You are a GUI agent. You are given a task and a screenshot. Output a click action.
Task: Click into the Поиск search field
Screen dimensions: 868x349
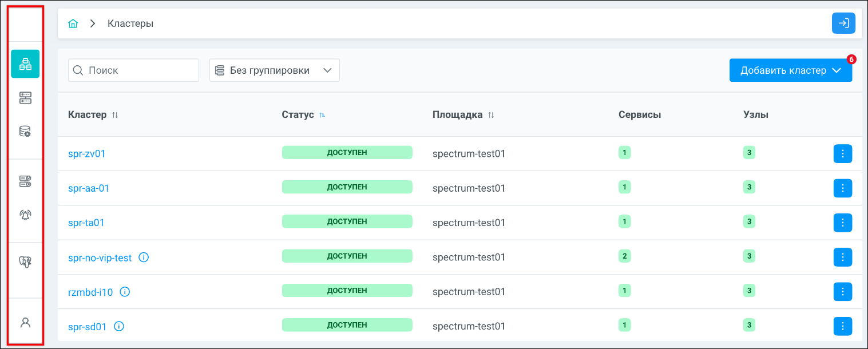coord(140,70)
